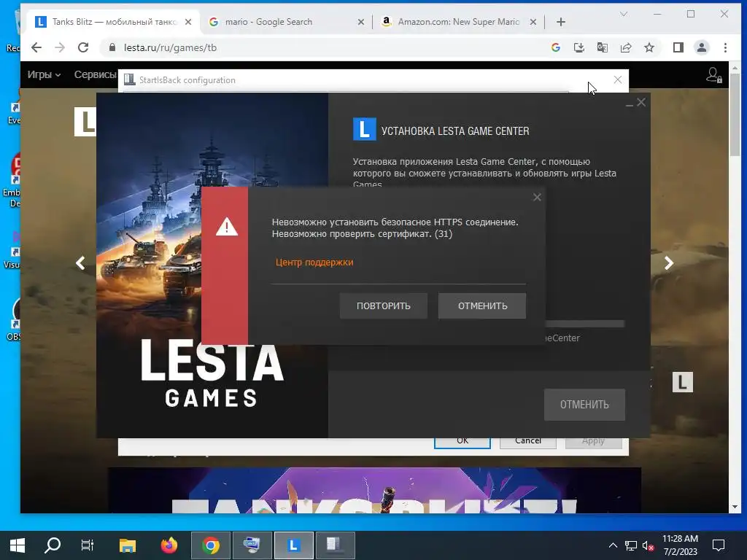Close the Lesta Game Center installer window
Viewport: 747px width, 560px height.
click(641, 102)
